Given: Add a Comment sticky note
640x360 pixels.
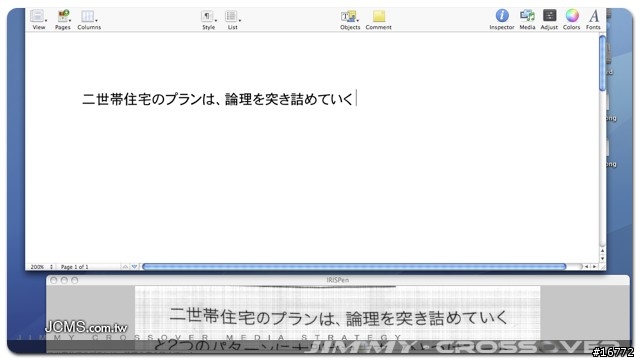Looking at the screenshot, I should point(378,19).
